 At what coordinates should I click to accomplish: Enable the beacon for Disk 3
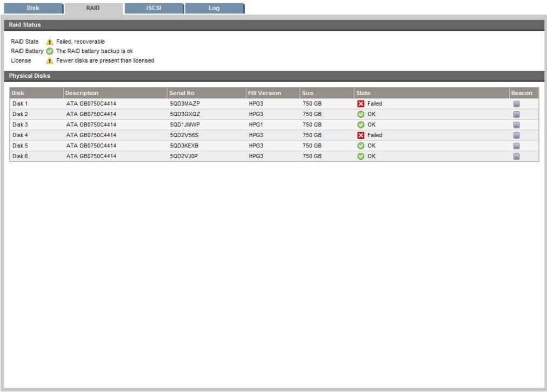(x=516, y=125)
